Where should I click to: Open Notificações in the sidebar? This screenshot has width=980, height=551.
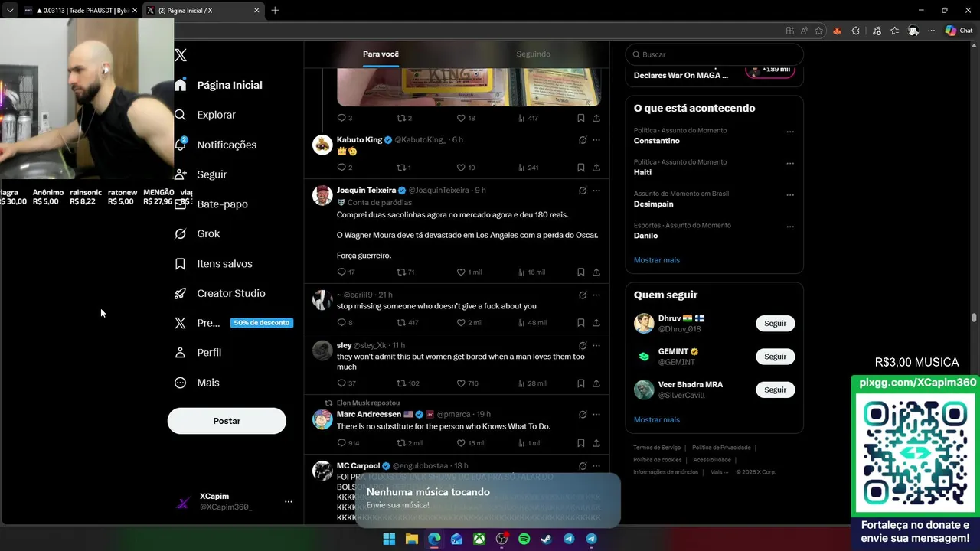tap(215, 145)
